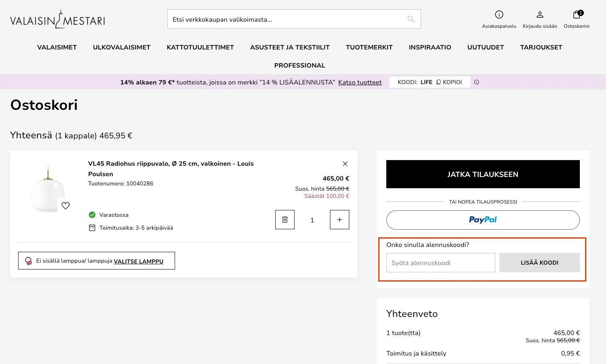Checkout using the PayPal button
This screenshot has height=364, width=606.
click(x=483, y=220)
